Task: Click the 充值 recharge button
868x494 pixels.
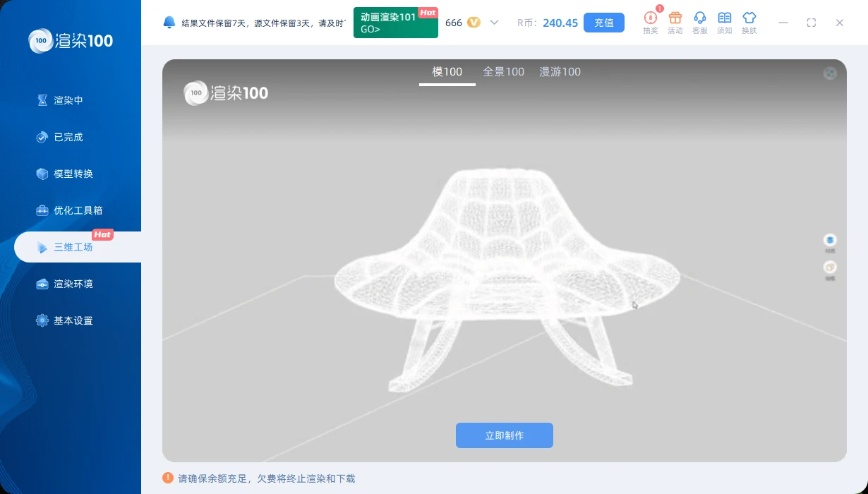Action: 604,23
